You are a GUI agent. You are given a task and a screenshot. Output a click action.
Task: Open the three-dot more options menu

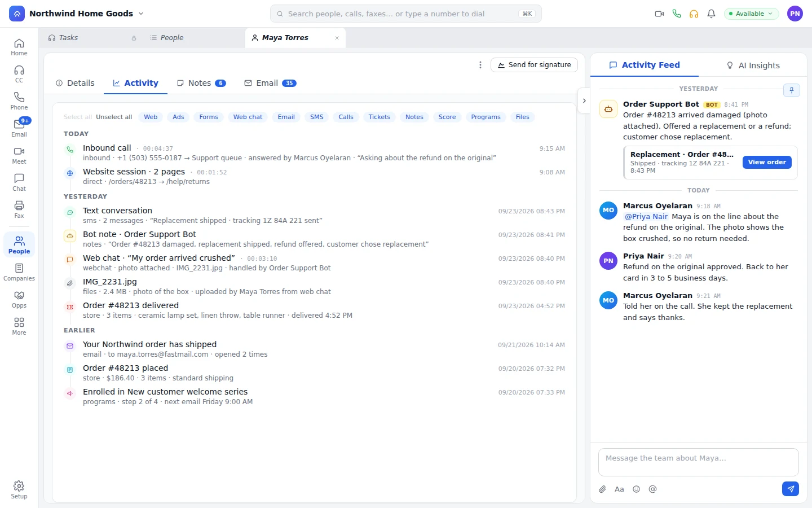pos(480,65)
